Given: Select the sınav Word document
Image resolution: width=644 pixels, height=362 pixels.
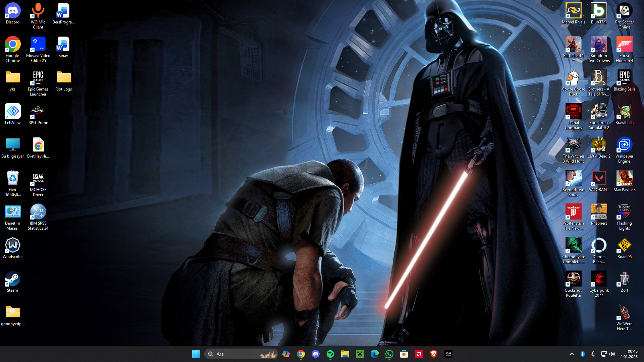Looking at the screenshot, I should click(x=63, y=47).
